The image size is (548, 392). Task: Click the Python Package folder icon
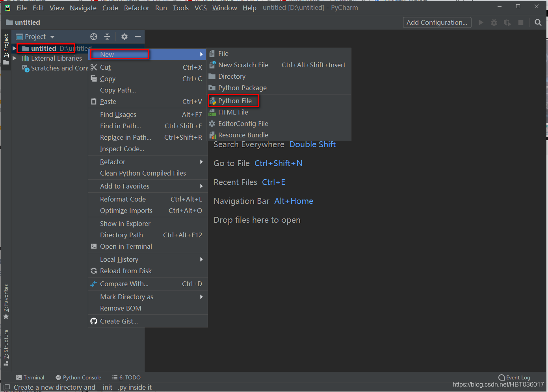[212, 88]
